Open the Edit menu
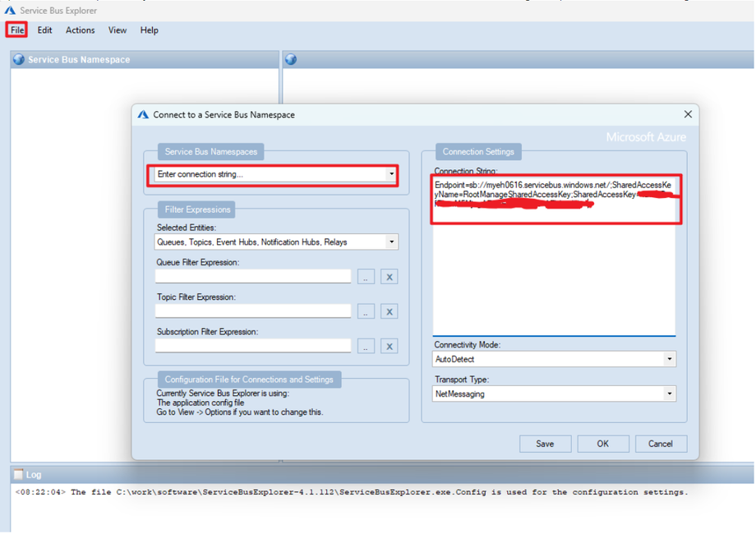Image resolution: width=756 pixels, height=534 pixels. click(x=44, y=30)
